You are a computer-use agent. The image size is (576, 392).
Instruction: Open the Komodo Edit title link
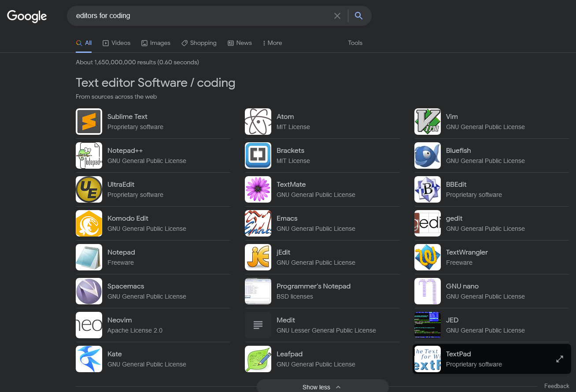click(128, 218)
